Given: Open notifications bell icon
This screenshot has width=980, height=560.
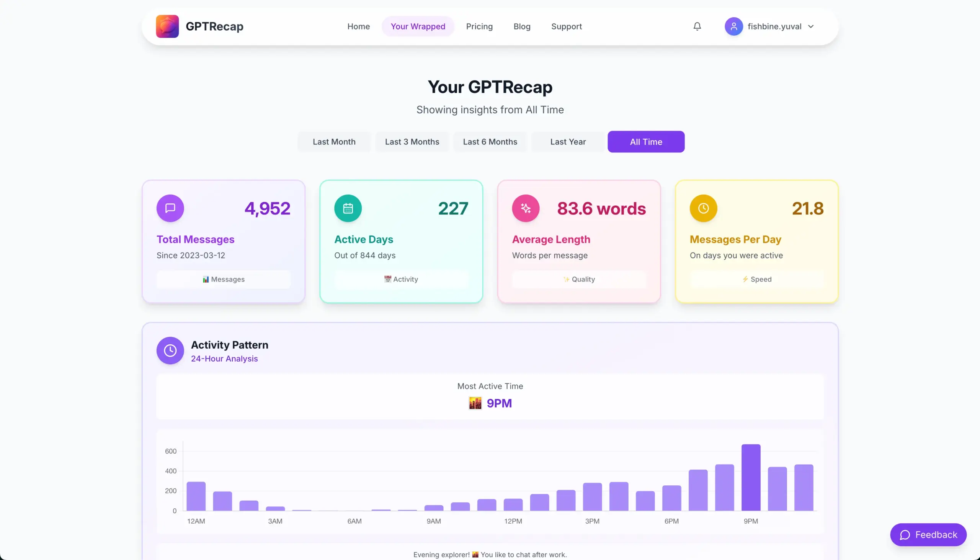Looking at the screenshot, I should click(x=697, y=26).
